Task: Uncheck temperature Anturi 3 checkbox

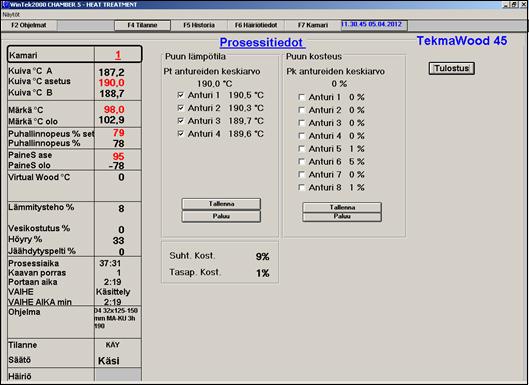Action: click(180, 121)
